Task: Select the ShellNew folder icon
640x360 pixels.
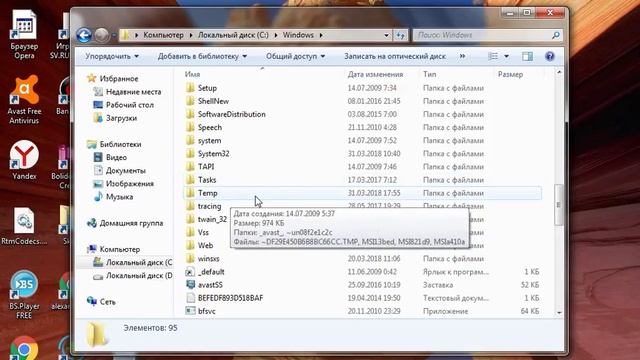Action: pos(190,101)
